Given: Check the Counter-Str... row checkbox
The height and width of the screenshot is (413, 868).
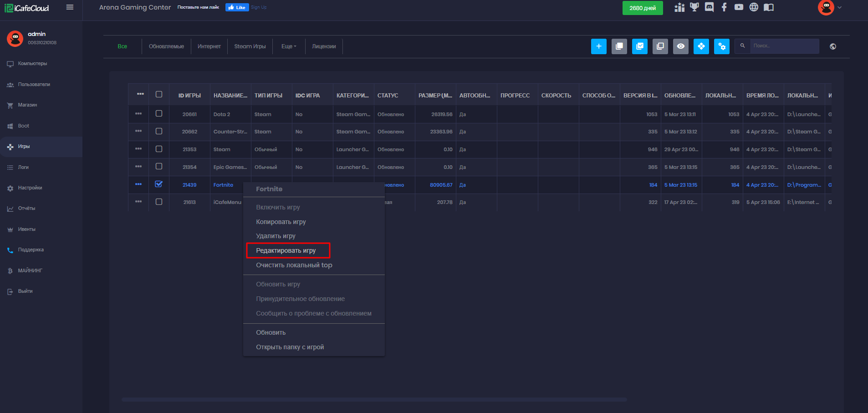Looking at the screenshot, I should (x=159, y=131).
